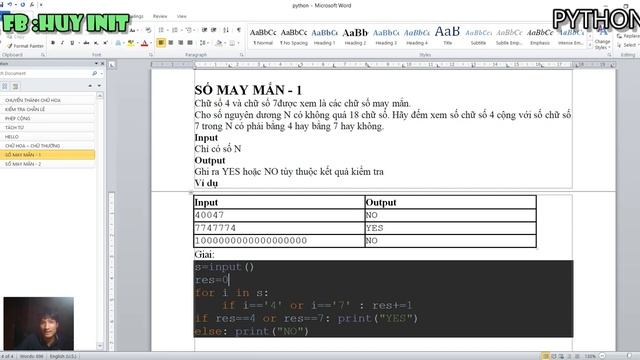
Task: Open the Review ribbon tab
Action: [160, 16]
